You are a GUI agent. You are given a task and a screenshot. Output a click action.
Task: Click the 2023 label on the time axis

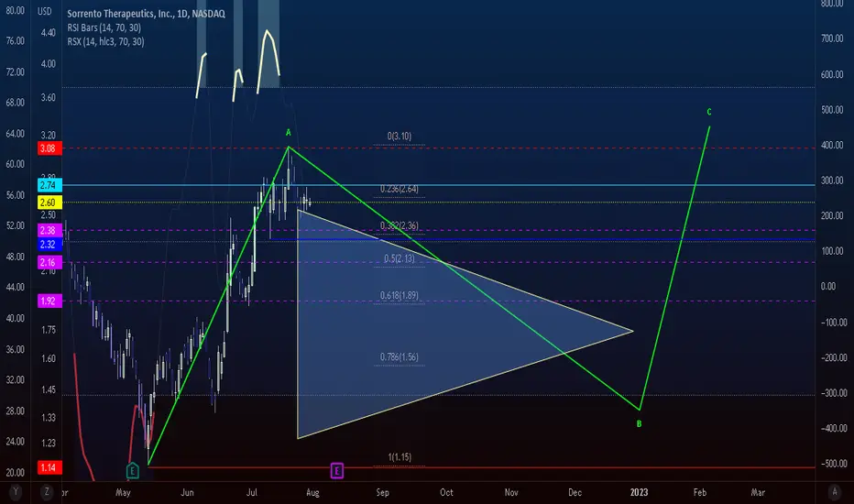coord(639,493)
